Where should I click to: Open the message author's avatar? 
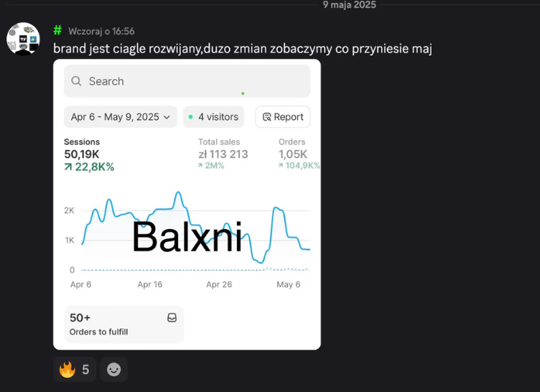23,39
